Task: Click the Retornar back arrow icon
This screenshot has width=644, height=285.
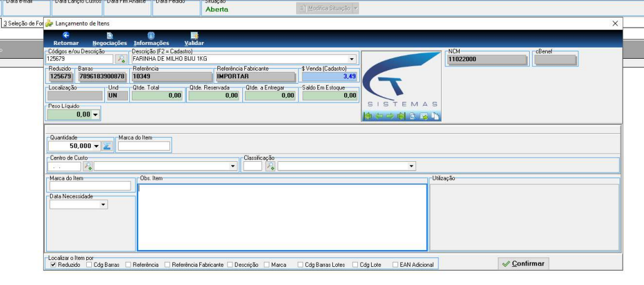Action: [66, 36]
